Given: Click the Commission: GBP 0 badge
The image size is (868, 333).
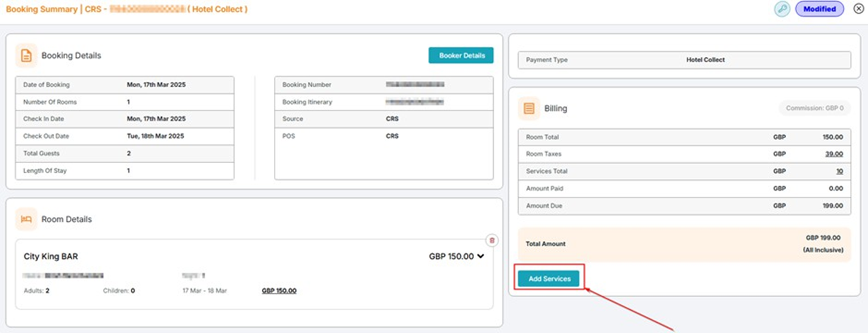Looking at the screenshot, I should coord(814,108).
